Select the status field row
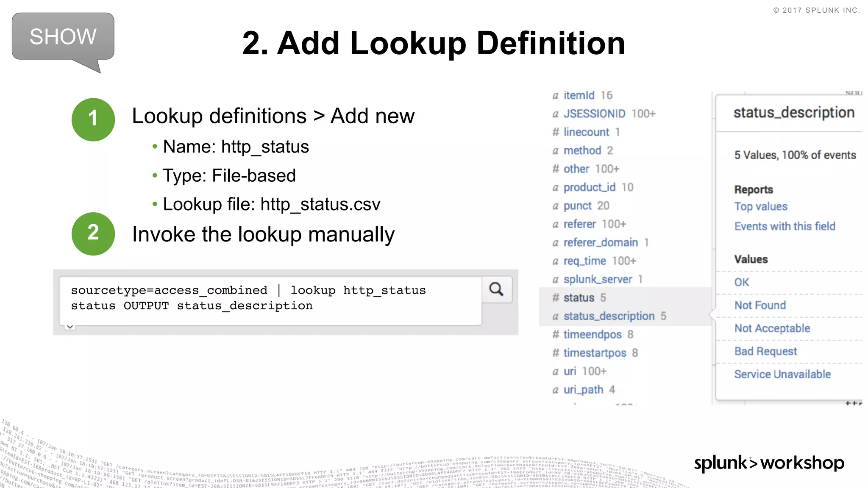Image resolution: width=868 pixels, height=488 pixels. [625, 298]
